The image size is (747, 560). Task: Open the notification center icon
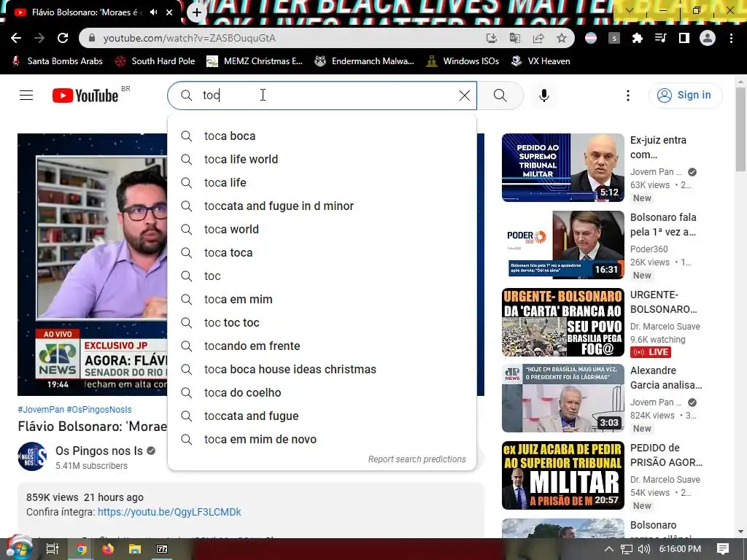[x=723, y=549]
